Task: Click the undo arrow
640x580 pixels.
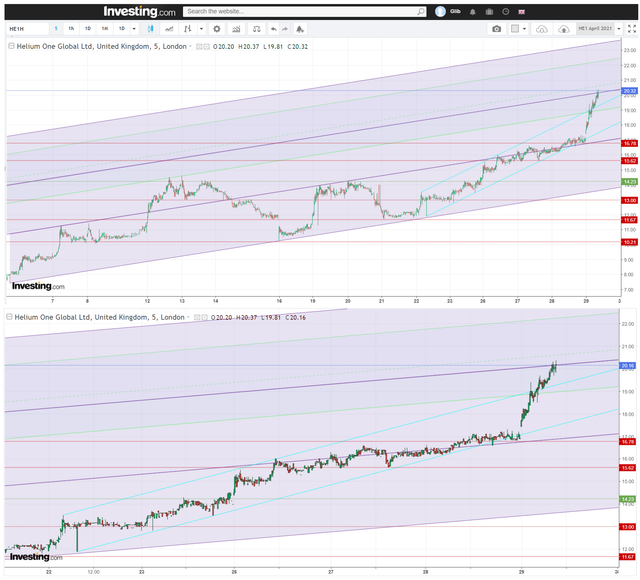Action: click(x=273, y=29)
